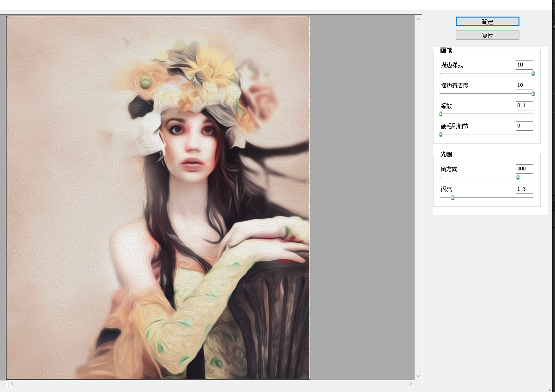Focus the 闪亮 shine value field

[524, 189]
